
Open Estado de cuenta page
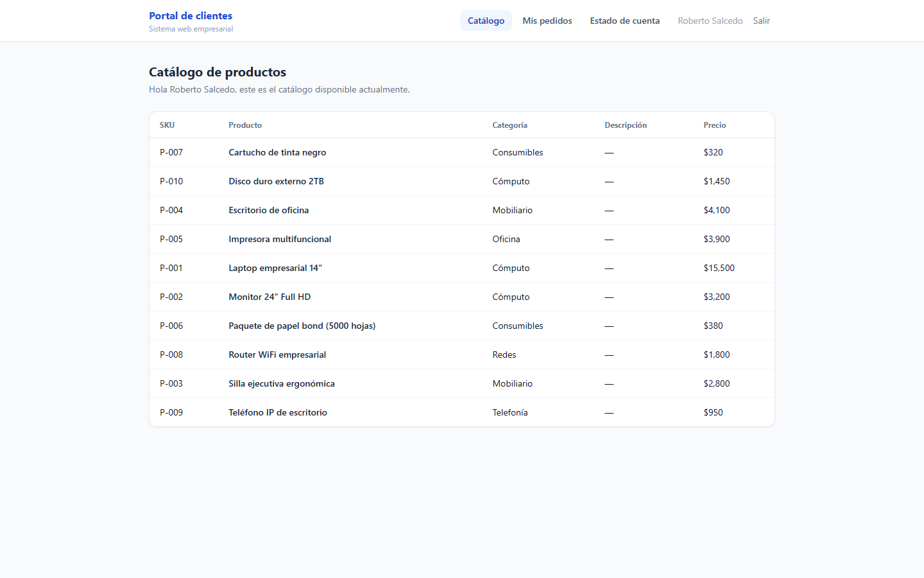[x=625, y=21]
